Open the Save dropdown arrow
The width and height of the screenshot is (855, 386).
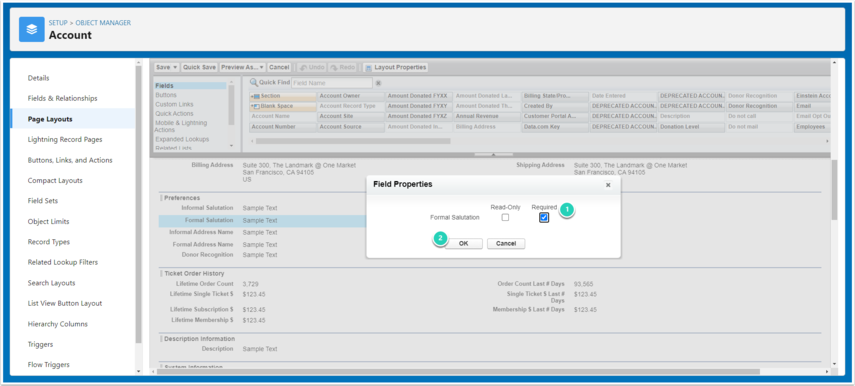[175, 68]
